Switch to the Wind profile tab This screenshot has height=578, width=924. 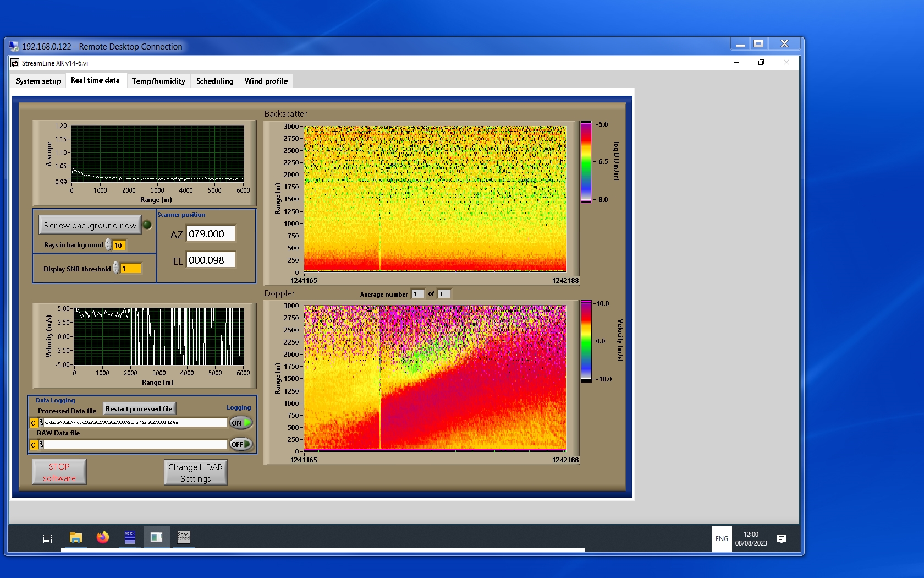point(266,81)
